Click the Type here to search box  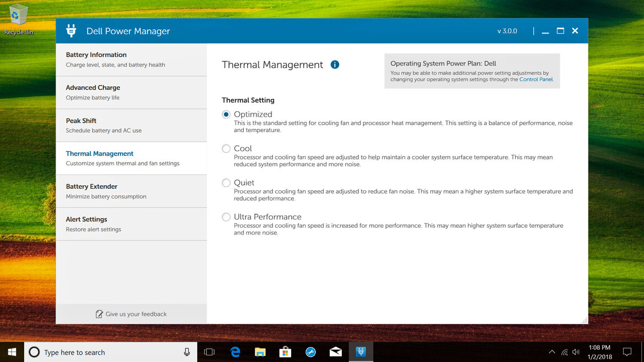[x=111, y=352]
